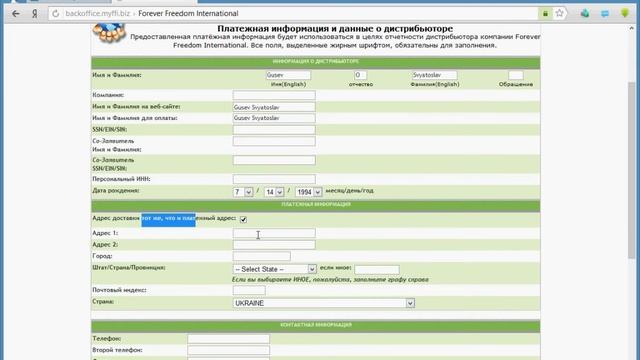
Task: Open the country dropdown showing UKRAINE
Action: 324,303
